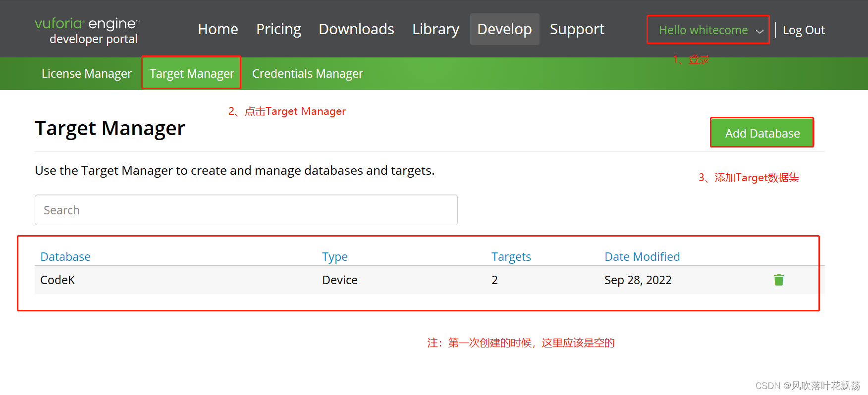Sort by the Database column header
Image resolution: width=868 pixels, height=395 pixels.
pos(65,256)
